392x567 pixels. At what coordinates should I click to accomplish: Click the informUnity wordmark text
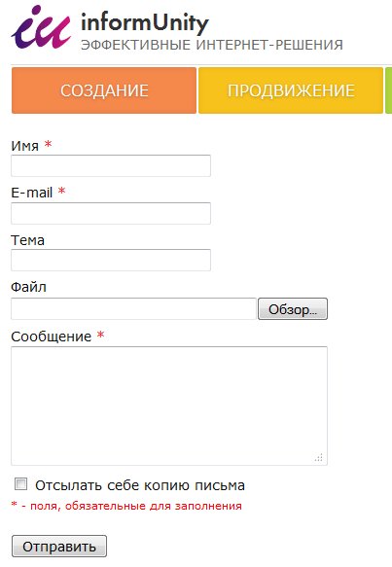[145, 23]
